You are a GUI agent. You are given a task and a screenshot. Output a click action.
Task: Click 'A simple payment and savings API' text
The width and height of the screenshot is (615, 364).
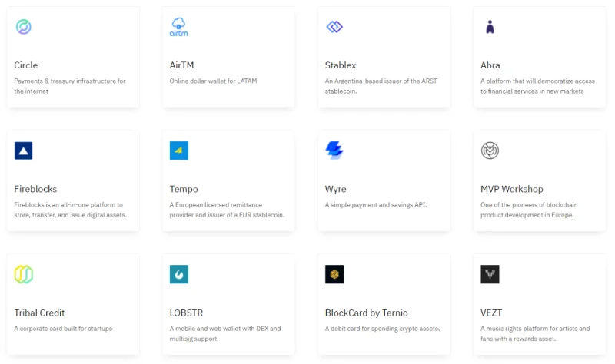(x=376, y=204)
